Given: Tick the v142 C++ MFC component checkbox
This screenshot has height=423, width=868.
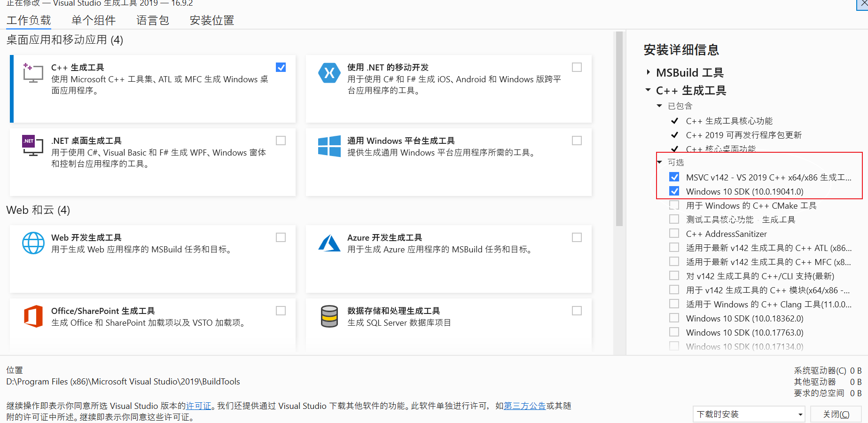Looking at the screenshot, I should tap(674, 262).
